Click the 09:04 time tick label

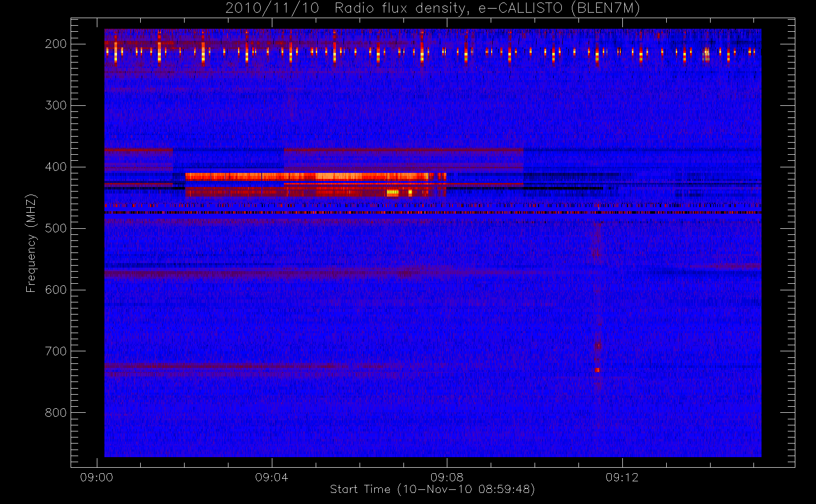[272, 477]
